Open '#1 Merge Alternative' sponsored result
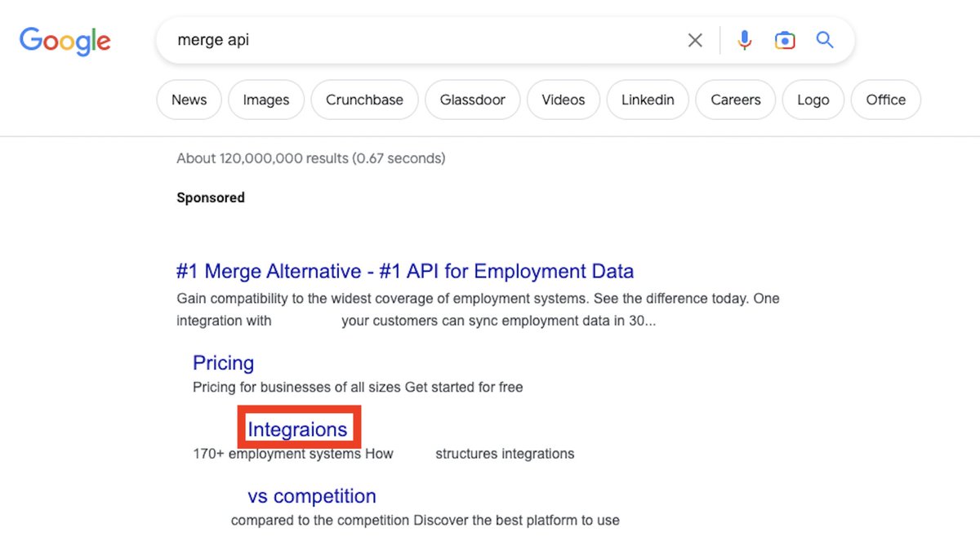Screen dimensions: 980x550 coord(405,271)
